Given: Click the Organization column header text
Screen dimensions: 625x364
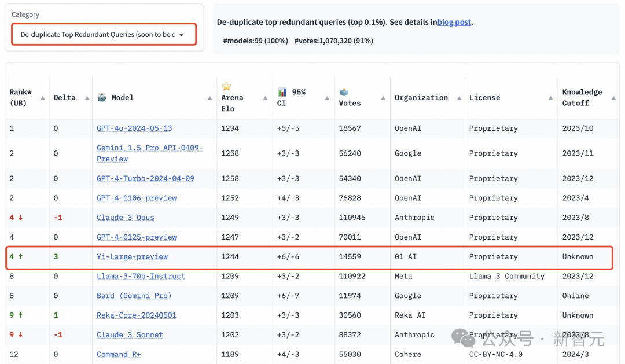Looking at the screenshot, I should pos(421,98).
